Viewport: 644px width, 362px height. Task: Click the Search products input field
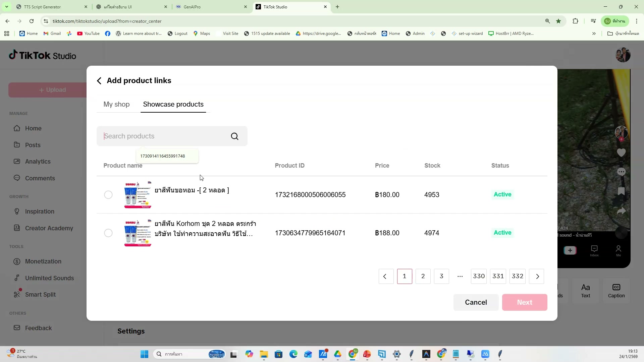click(x=164, y=136)
